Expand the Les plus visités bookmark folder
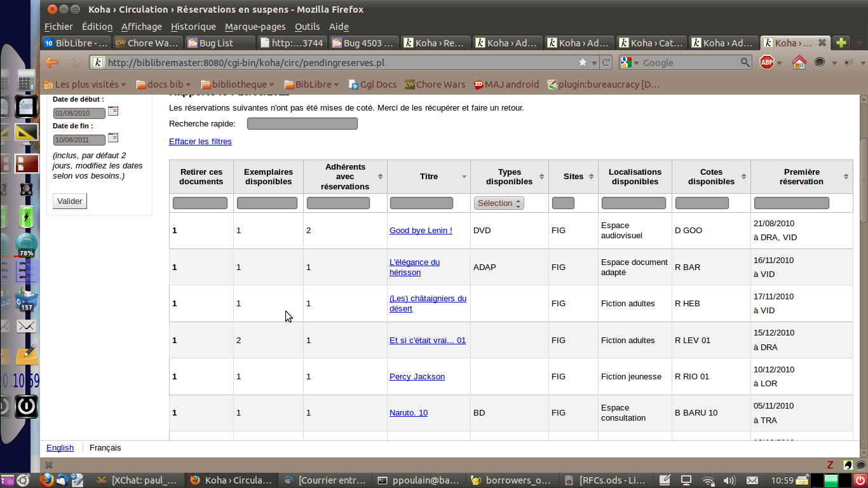868x488 pixels. [85, 85]
